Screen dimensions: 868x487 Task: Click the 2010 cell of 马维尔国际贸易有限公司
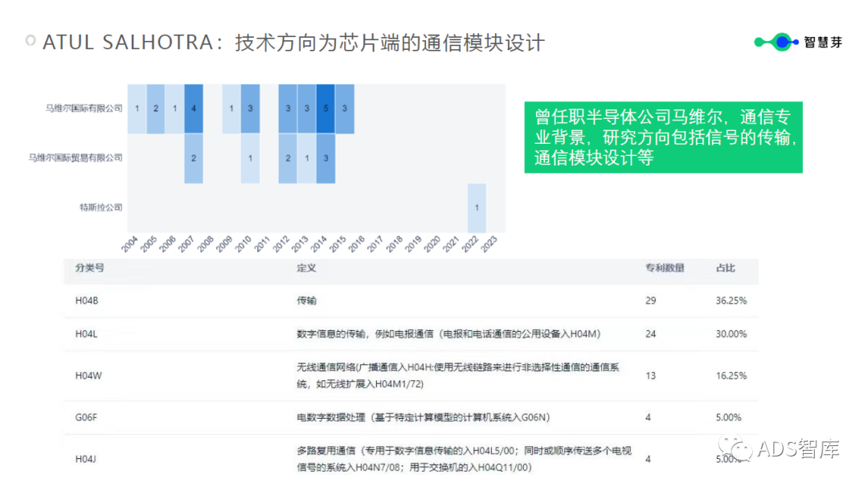[250, 158]
